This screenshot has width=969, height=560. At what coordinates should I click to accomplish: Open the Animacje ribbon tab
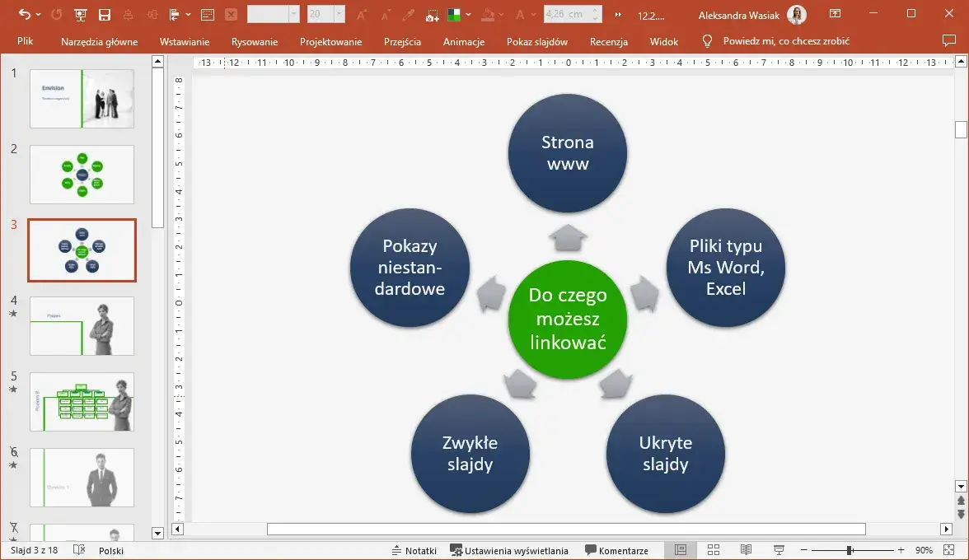coord(463,40)
